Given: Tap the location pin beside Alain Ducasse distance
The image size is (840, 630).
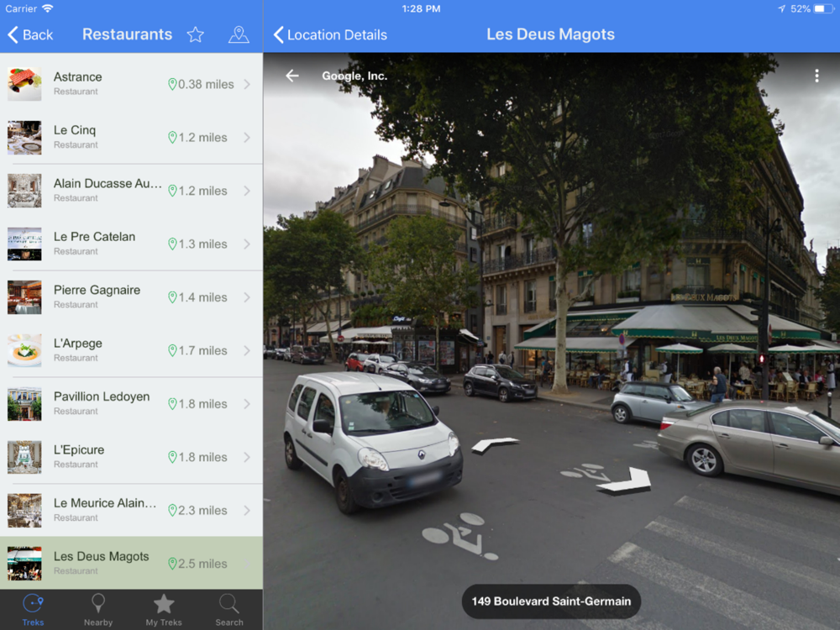Looking at the screenshot, I should coord(172,191).
